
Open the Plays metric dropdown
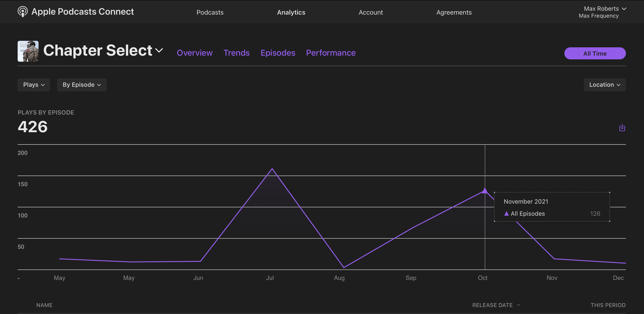coord(34,85)
